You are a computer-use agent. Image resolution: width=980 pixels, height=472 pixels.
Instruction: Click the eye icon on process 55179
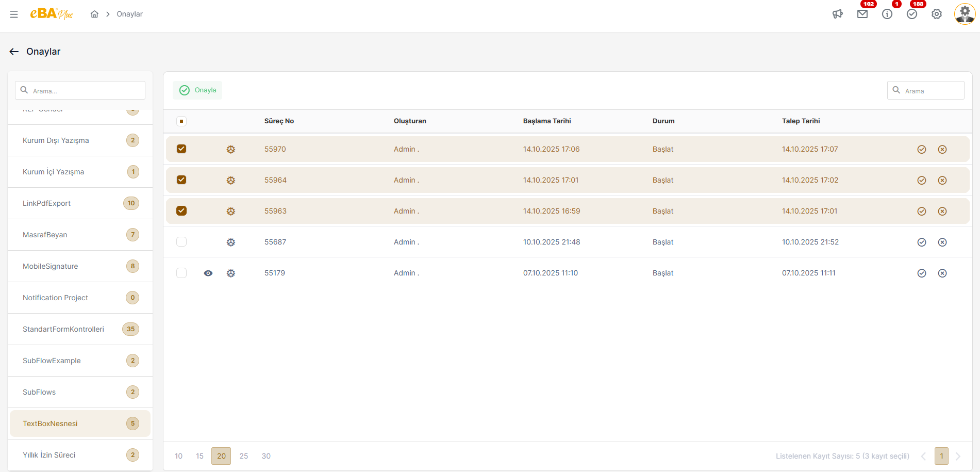[x=208, y=273]
